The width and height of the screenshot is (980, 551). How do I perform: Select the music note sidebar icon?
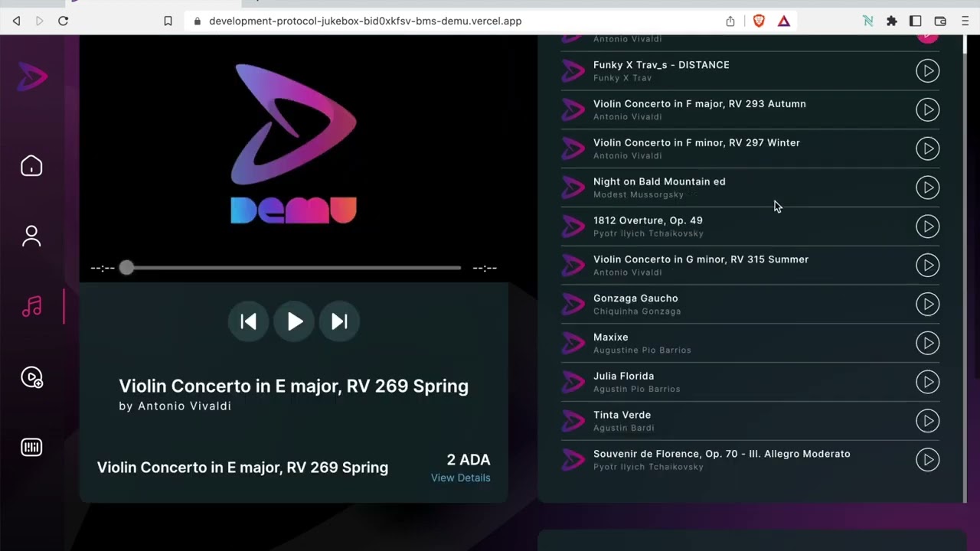31,307
